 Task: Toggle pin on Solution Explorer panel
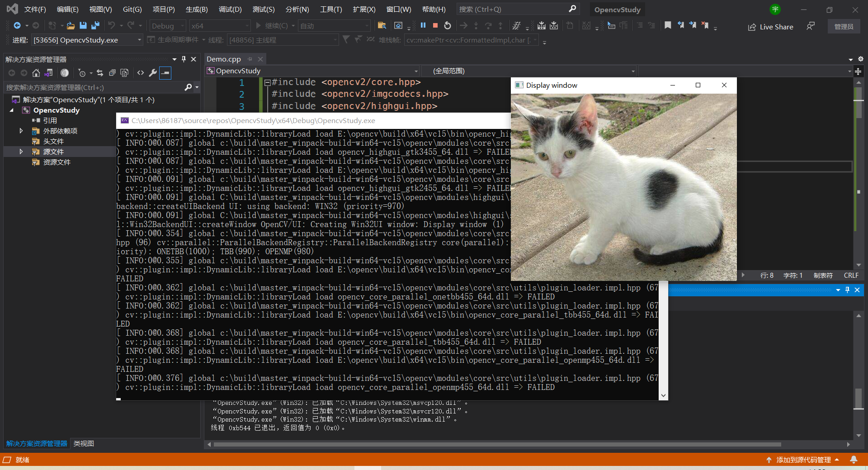[184, 59]
